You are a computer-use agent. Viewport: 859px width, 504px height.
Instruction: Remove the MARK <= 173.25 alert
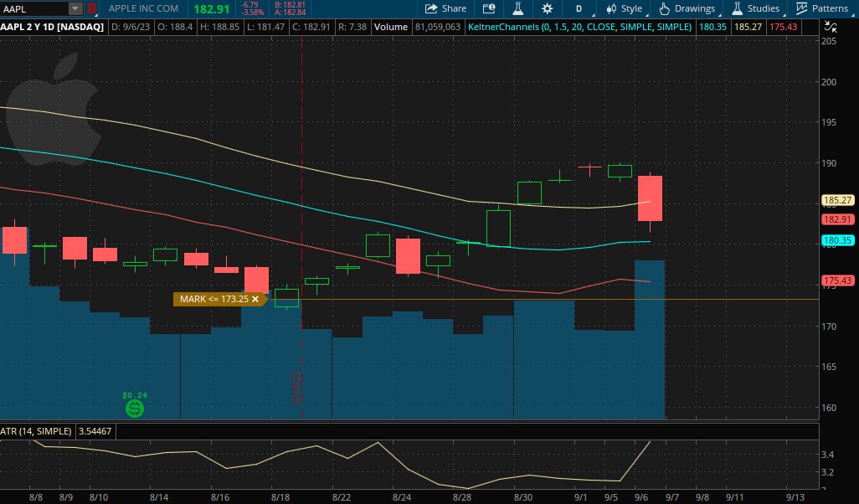click(x=255, y=299)
